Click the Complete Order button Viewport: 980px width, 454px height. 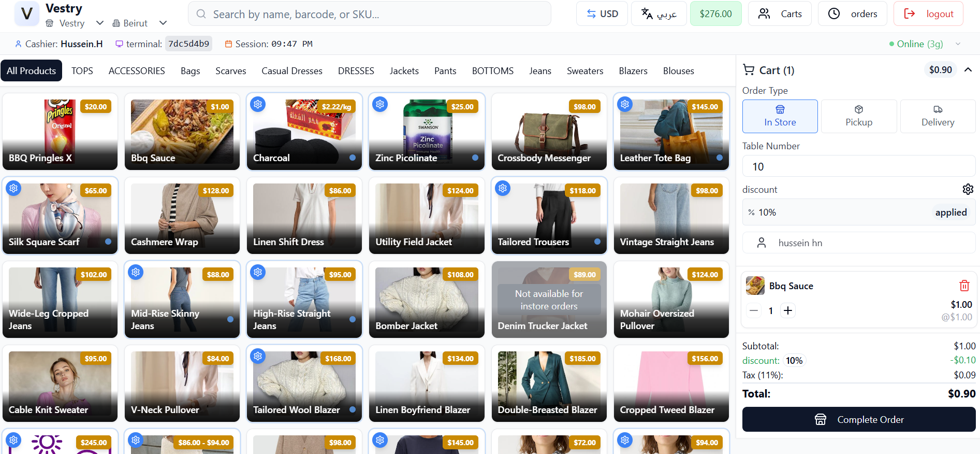(x=859, y=419)
